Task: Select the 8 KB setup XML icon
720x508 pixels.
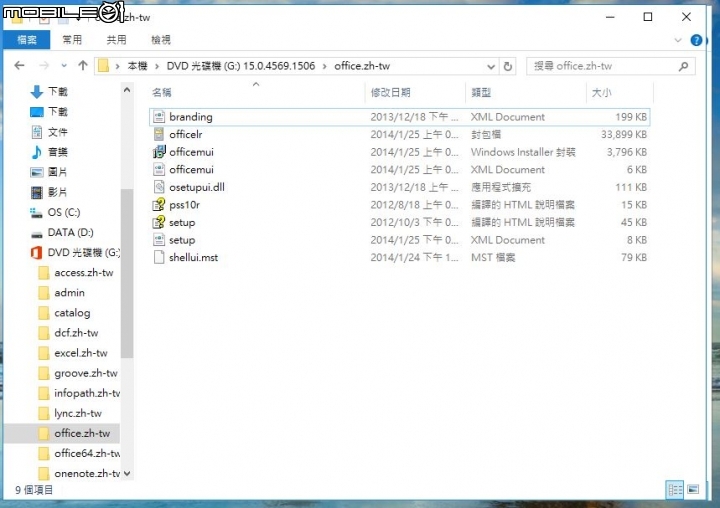Action: pyautogui.click(x=159, y=240)
